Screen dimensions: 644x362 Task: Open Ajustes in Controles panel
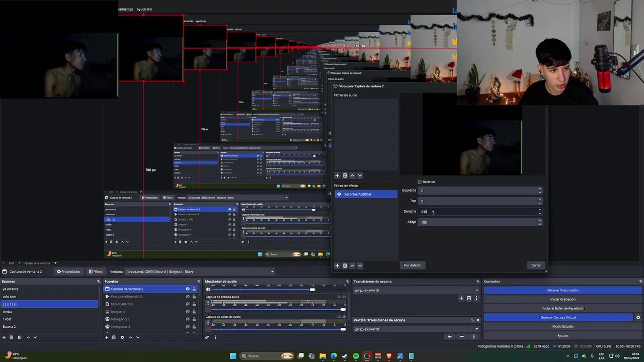tap(562, 335)
